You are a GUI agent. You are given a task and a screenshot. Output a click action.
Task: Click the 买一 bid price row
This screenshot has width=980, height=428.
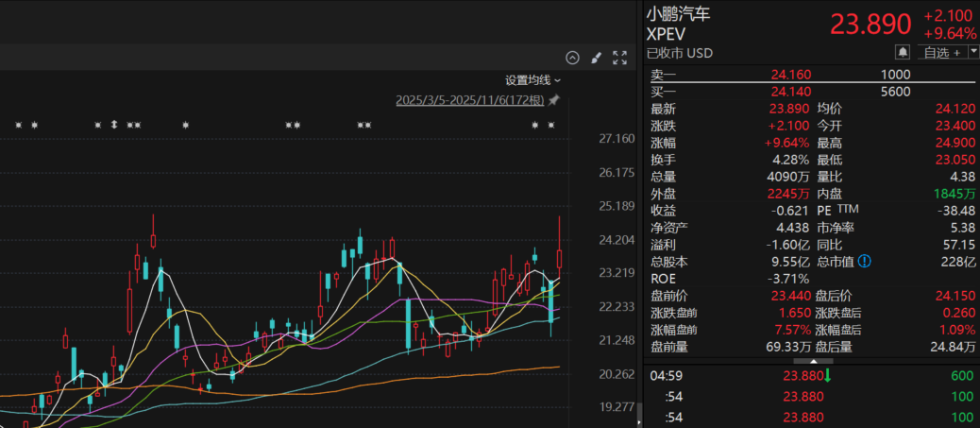click(x=812, y=92)
